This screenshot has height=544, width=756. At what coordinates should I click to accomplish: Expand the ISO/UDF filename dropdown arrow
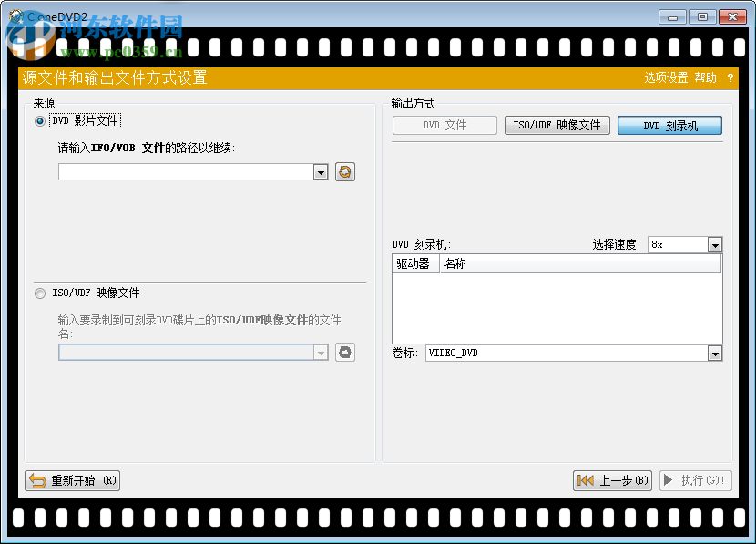tap(321, 352)
